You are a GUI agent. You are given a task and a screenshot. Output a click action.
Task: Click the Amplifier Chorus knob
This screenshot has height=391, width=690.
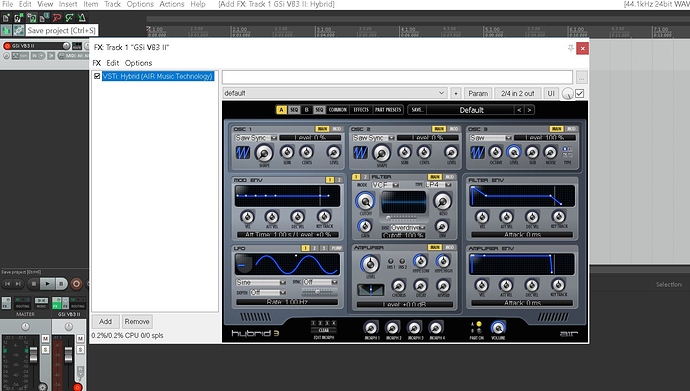pyautogui.click(x=399, y=286)
